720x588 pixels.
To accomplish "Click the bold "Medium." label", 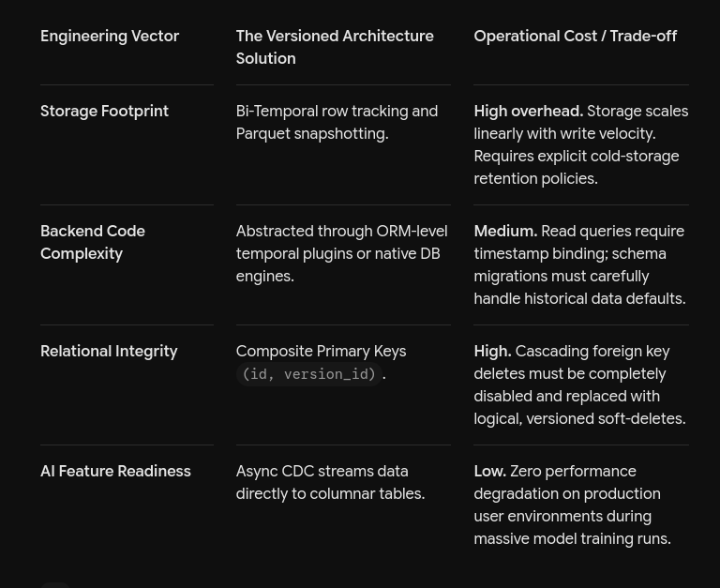I will [x=505, y=231].
